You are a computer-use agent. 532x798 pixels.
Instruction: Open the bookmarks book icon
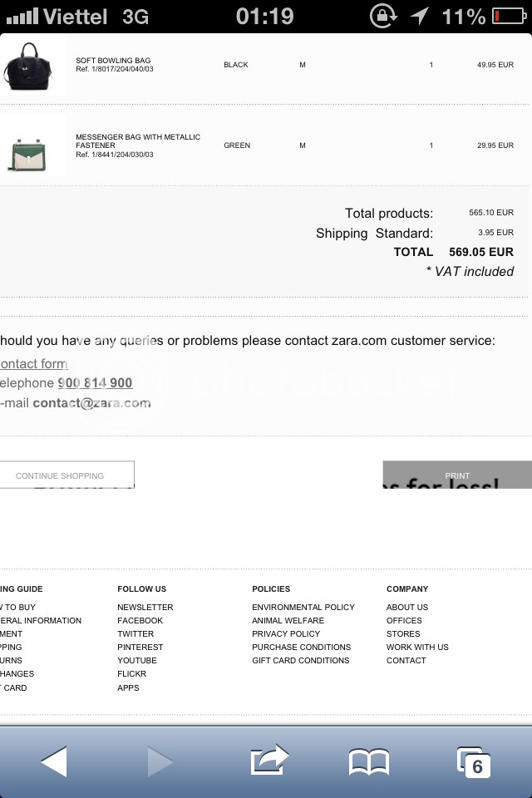click(369, 762)
